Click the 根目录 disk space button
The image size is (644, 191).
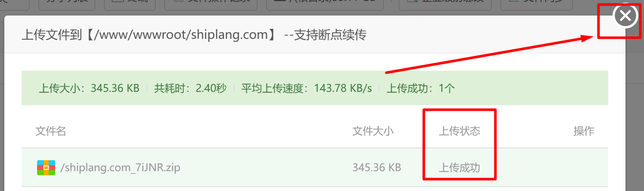click(325, 5)
